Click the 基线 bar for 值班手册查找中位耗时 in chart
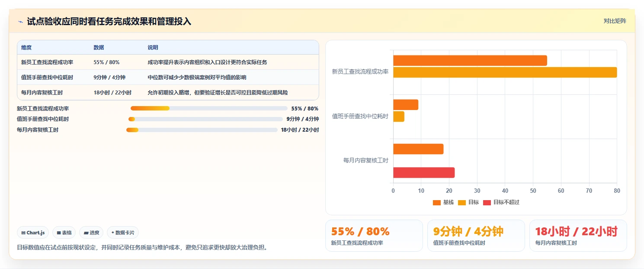The image size is (644, 269). click(x=406, y=105)
